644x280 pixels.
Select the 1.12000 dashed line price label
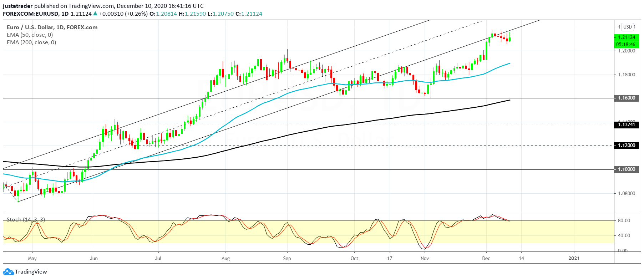[627, 146]
